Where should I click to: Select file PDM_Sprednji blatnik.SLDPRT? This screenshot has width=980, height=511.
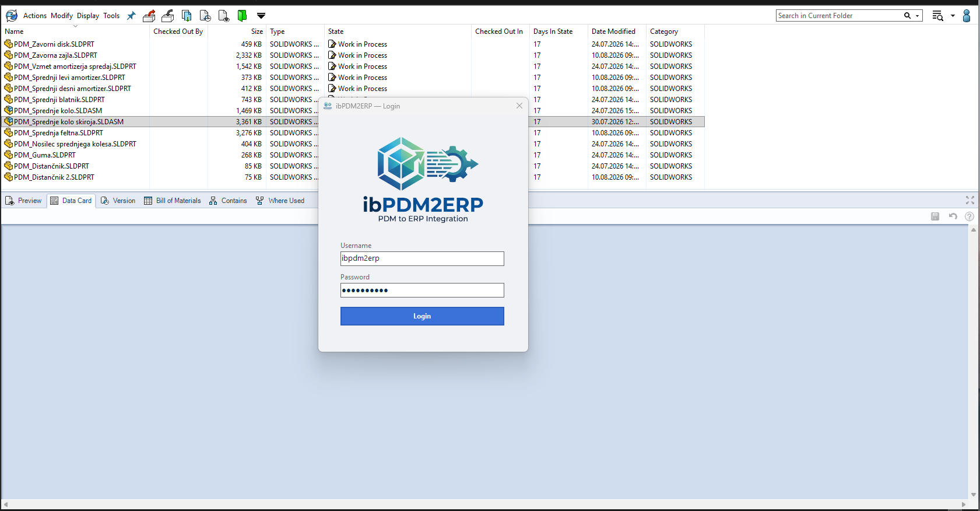point(59,100)
